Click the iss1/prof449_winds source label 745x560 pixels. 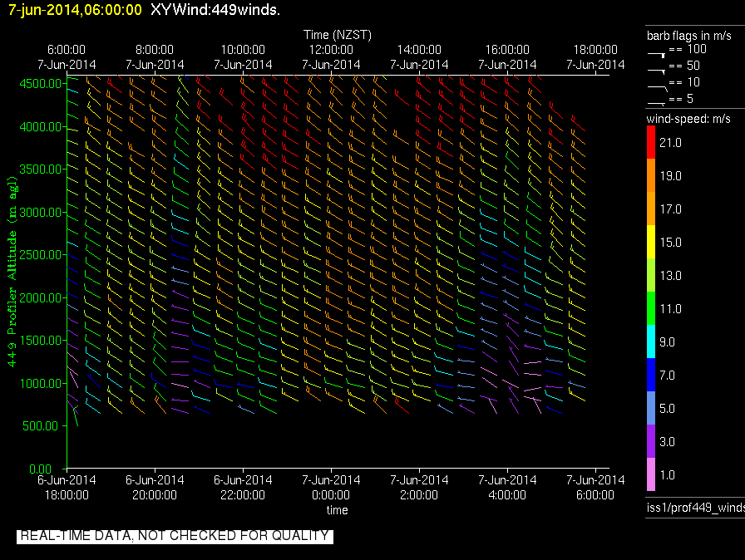point(696,508)
